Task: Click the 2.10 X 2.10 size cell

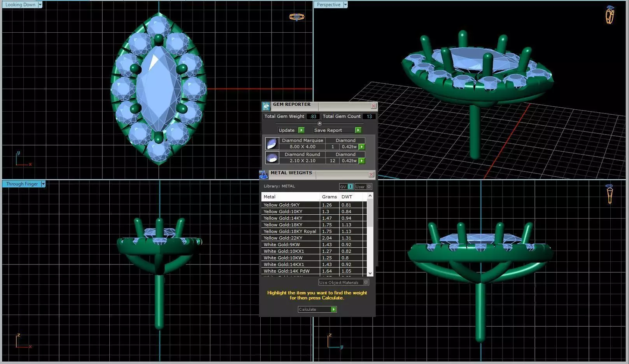Action: pyautogui.click(x=302, y=161)
